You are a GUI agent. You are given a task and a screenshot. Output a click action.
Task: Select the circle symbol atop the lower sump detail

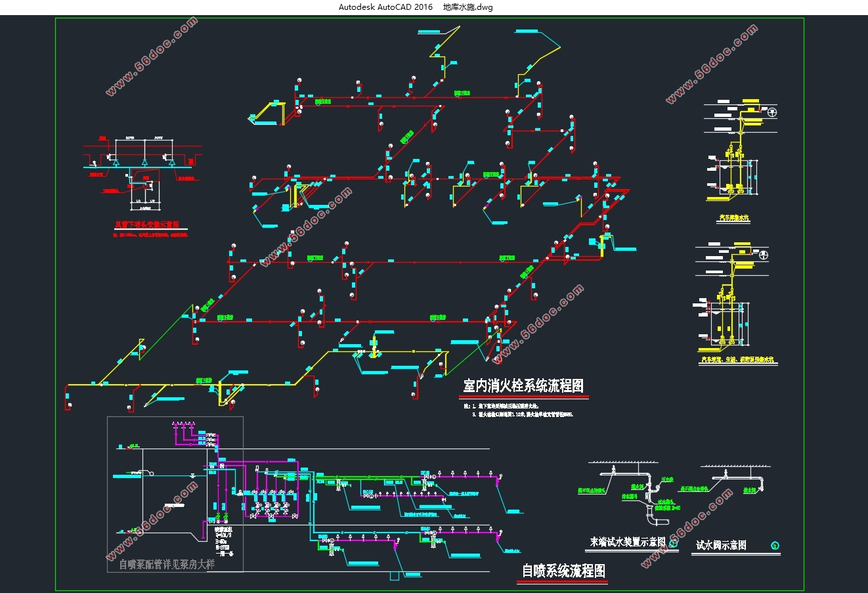coord(763,255)
